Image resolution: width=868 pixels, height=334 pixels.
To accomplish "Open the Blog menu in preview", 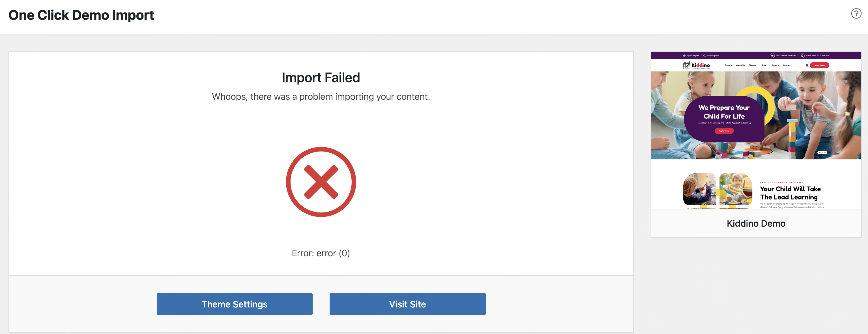I will (764, 65).
